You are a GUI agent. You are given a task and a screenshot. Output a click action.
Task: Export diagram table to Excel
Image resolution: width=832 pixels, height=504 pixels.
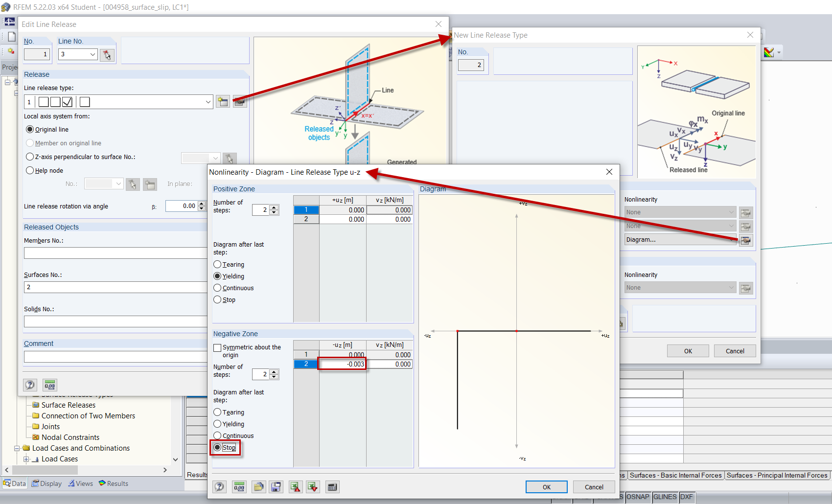pyautogui.click(x=296, y=487)
